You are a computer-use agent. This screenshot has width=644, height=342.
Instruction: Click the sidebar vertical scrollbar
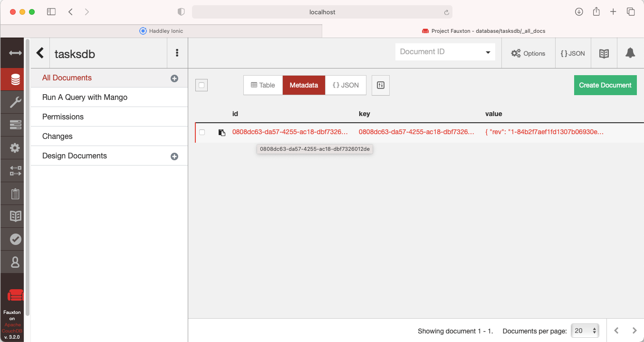coord(28,178)
